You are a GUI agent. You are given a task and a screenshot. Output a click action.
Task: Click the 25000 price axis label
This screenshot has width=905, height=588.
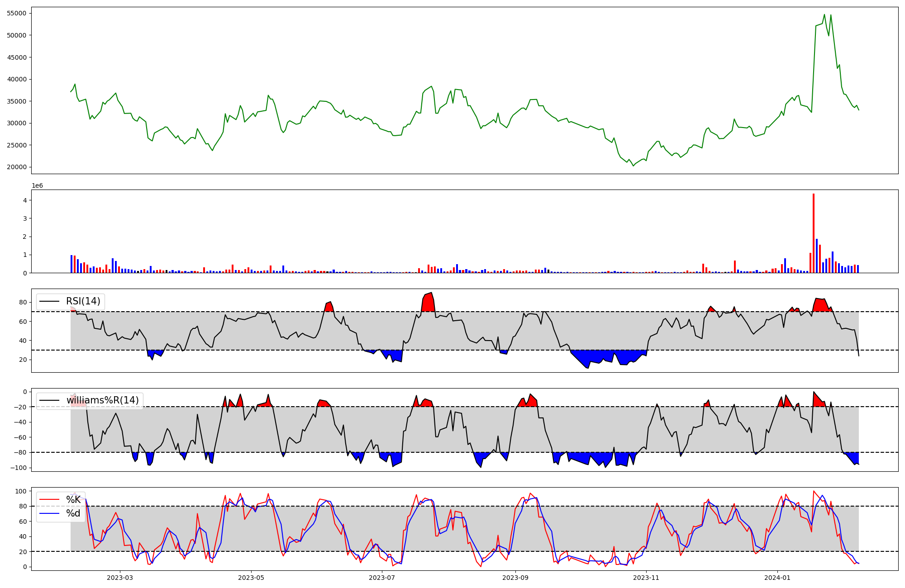(17, 145)
